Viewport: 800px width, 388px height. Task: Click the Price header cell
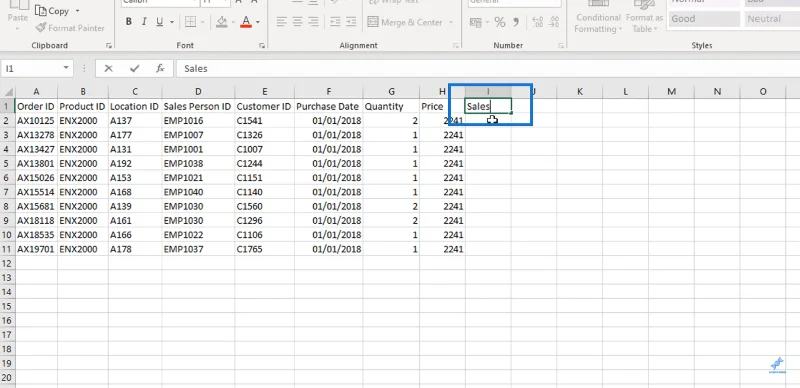[442, 107]
